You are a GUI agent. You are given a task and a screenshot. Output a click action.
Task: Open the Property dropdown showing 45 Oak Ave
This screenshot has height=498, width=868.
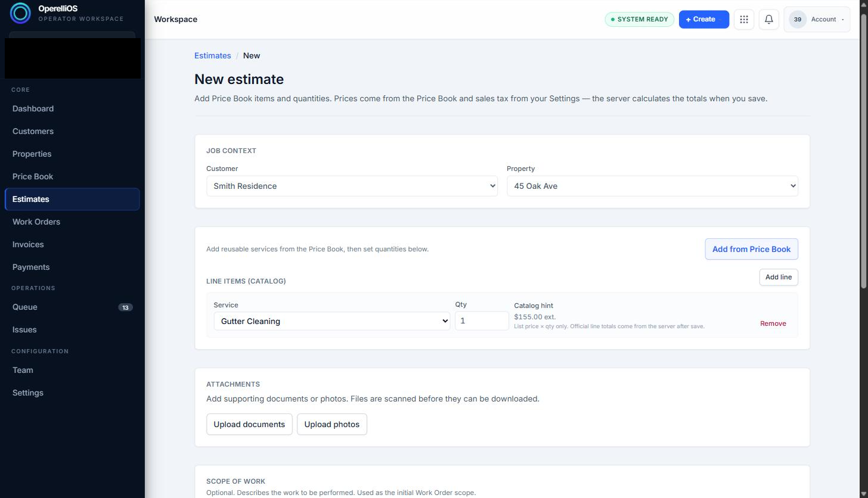652,186
